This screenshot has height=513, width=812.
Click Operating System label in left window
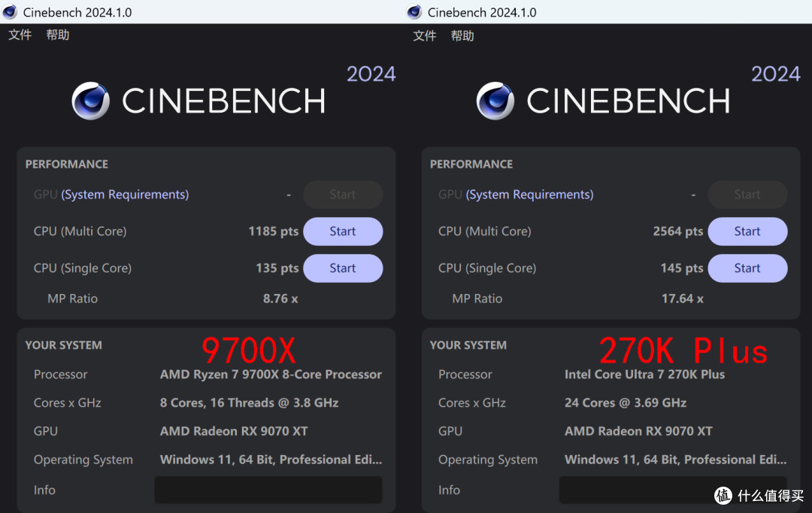tap(83, 460)
